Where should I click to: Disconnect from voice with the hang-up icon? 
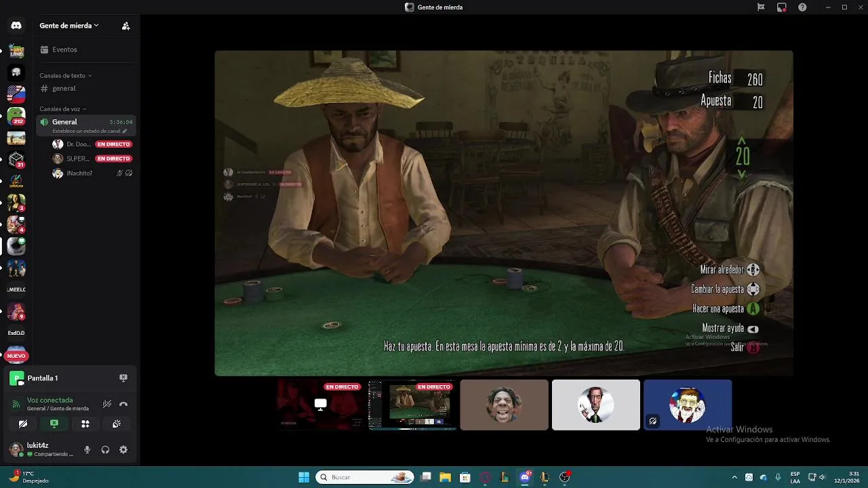[123, 404]
